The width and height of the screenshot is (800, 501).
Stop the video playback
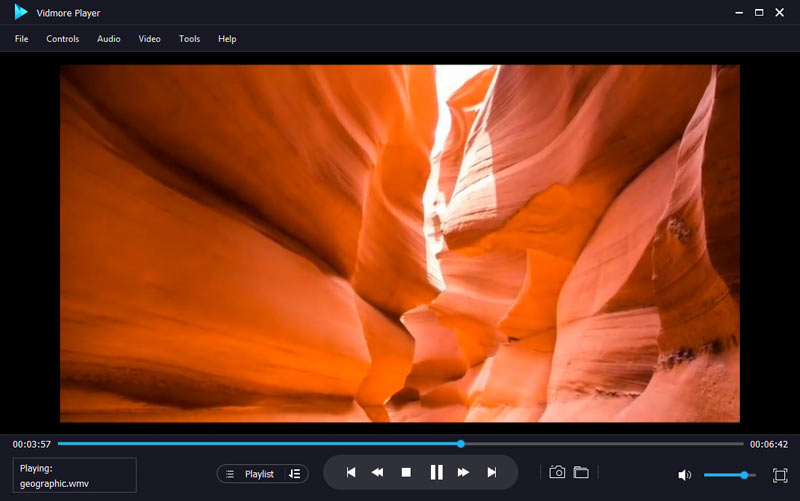click(406, 472)
